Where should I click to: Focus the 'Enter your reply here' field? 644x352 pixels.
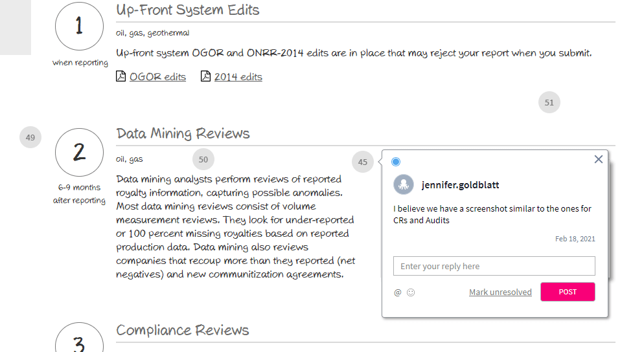pyautogui.click(x=494, y=266)
